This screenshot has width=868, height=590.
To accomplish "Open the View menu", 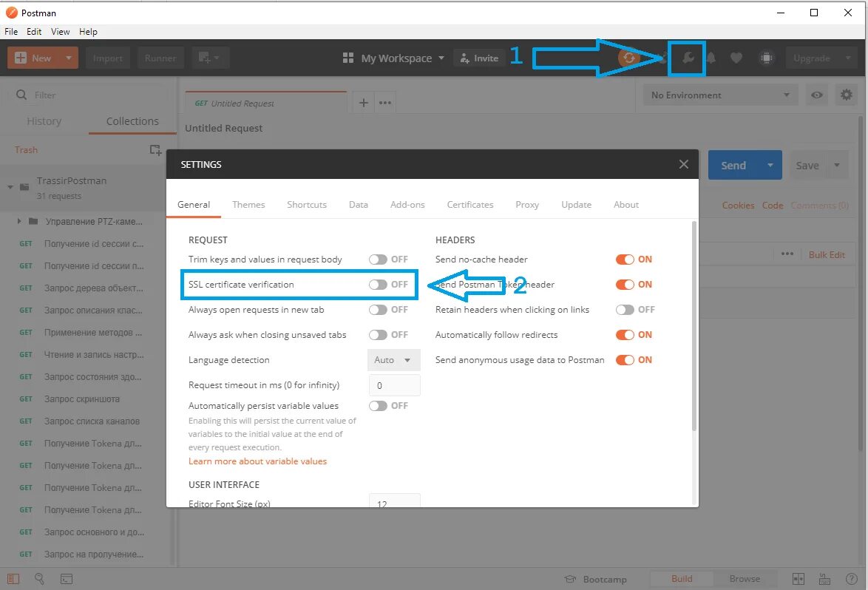I will (61, 32).
